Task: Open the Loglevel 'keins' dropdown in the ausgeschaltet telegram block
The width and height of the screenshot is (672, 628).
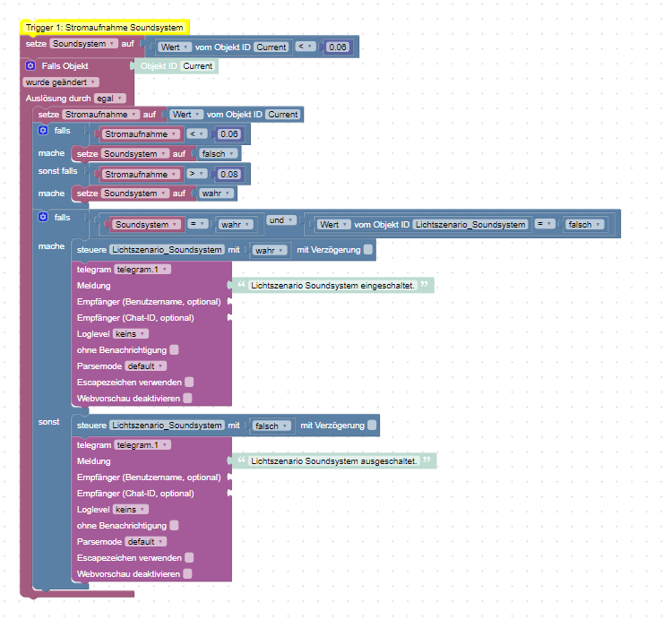Action: coord(131,510)
